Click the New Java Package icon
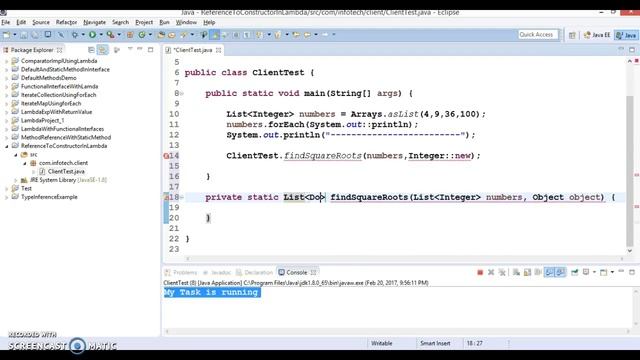Screen dimensions: 640x360 tap(130, 35)
